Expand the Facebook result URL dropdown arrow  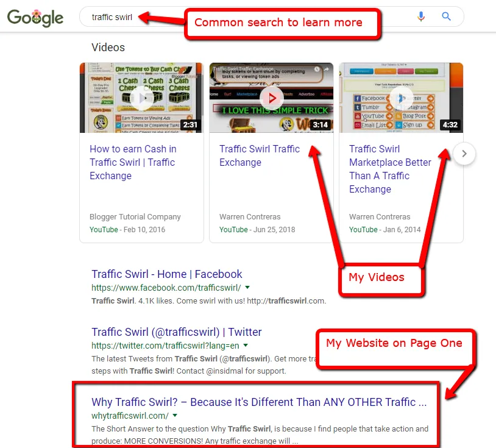247,288
